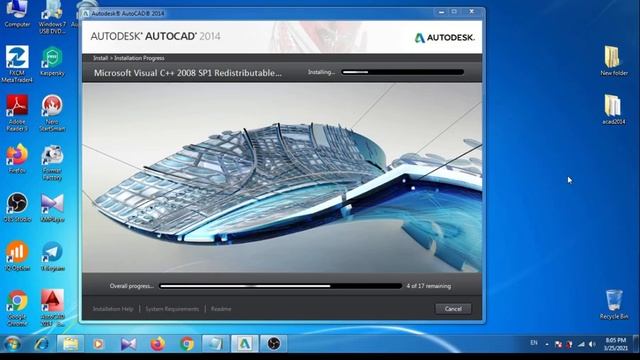Click the Autodesk AutoCAD 2014 title banner text

pos(156,36)
